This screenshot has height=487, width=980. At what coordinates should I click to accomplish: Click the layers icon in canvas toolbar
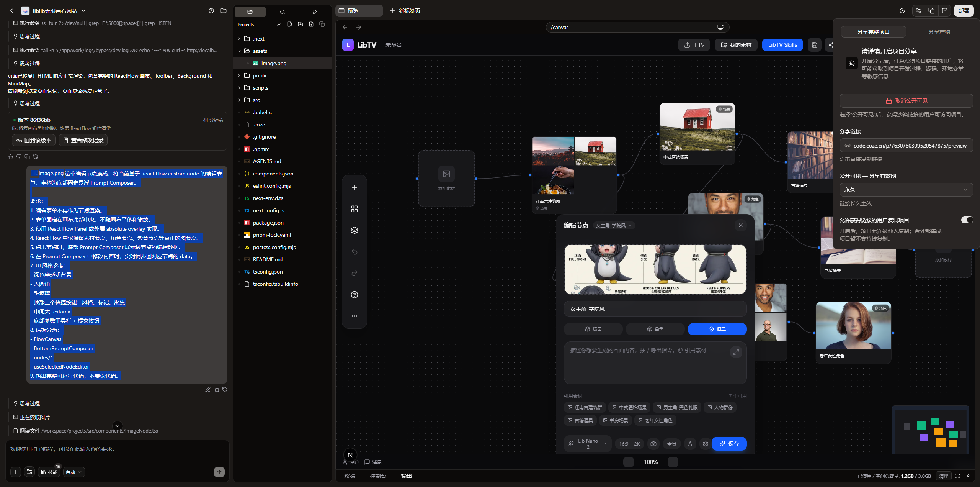354,230
